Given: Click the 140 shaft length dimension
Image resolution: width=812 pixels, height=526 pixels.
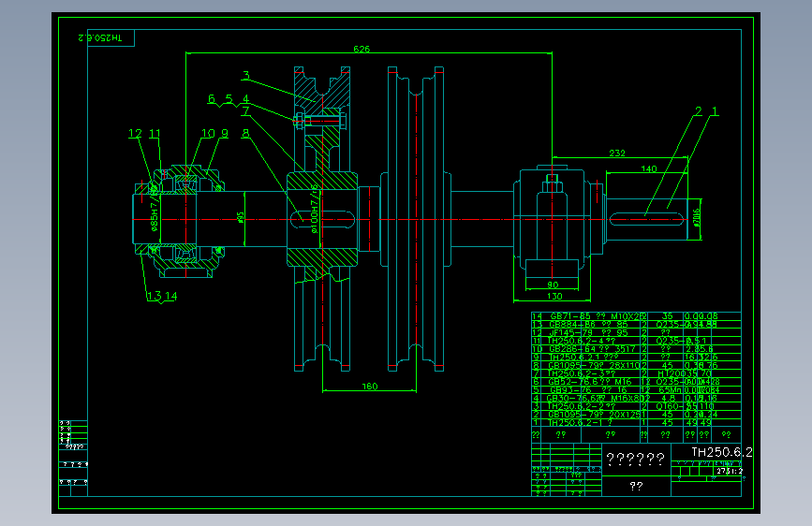Looking at the screenshot, I should pyautogui.click(x=649, y=168).
